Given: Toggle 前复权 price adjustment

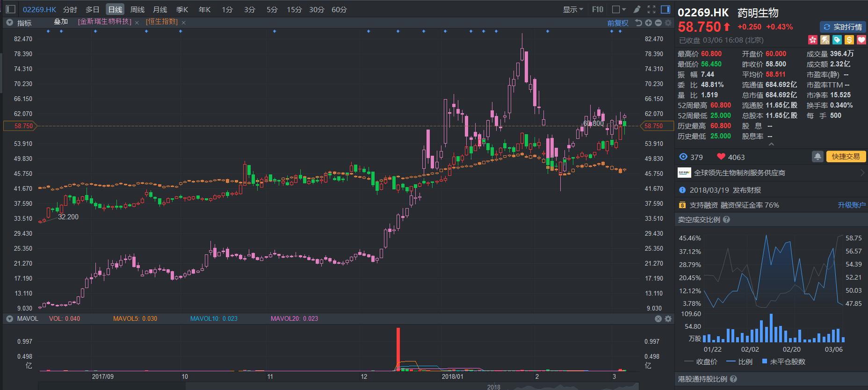Looking at the screenshot, I should coord(617,23).
